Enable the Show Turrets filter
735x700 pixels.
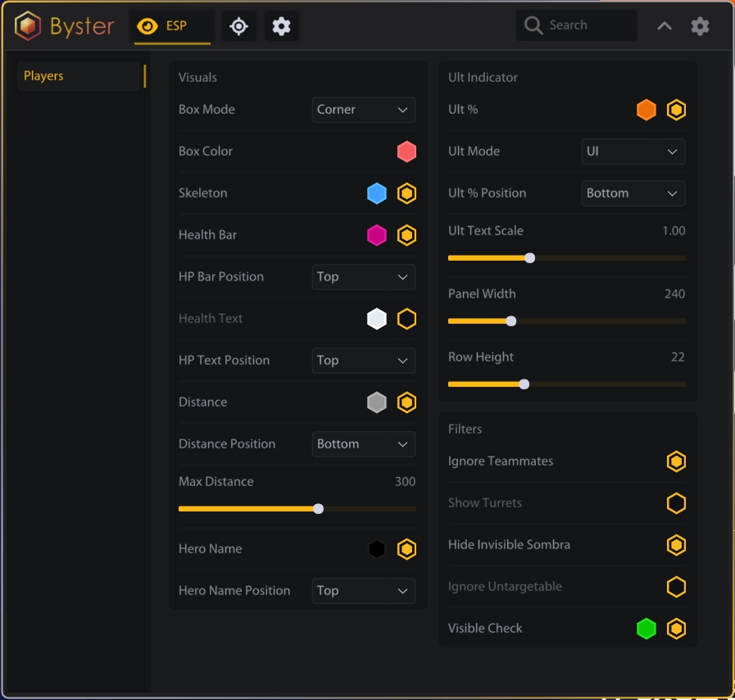coord(676,502)
